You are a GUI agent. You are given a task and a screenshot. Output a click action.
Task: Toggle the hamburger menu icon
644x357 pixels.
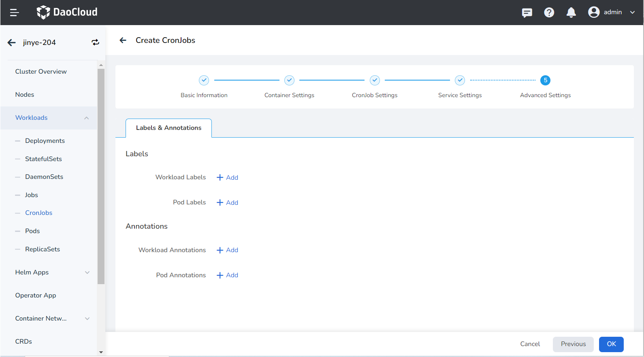coord(14,13)
